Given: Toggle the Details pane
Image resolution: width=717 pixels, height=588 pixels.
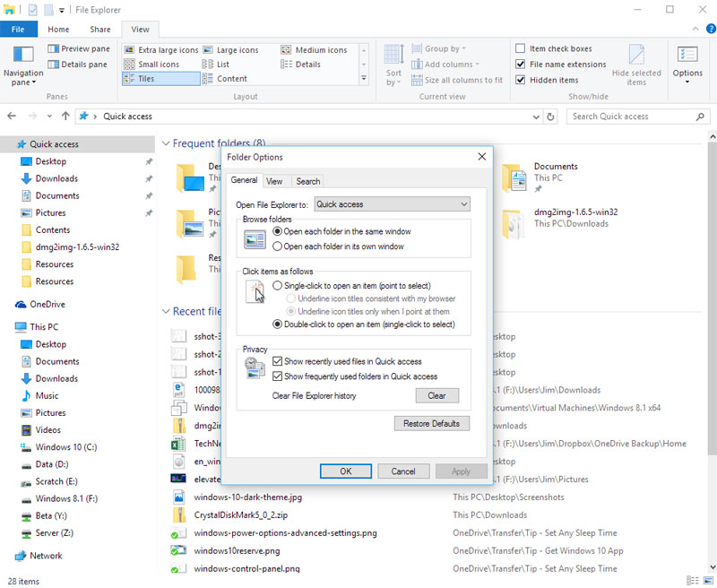Looking at the screenshot, I should (77, 65).
